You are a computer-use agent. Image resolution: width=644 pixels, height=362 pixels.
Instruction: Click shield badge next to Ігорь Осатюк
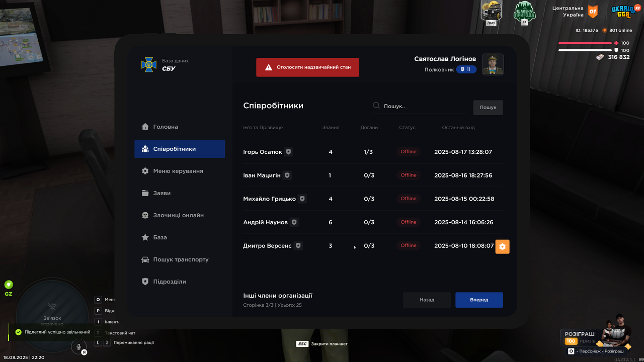(x=288, y=152)
